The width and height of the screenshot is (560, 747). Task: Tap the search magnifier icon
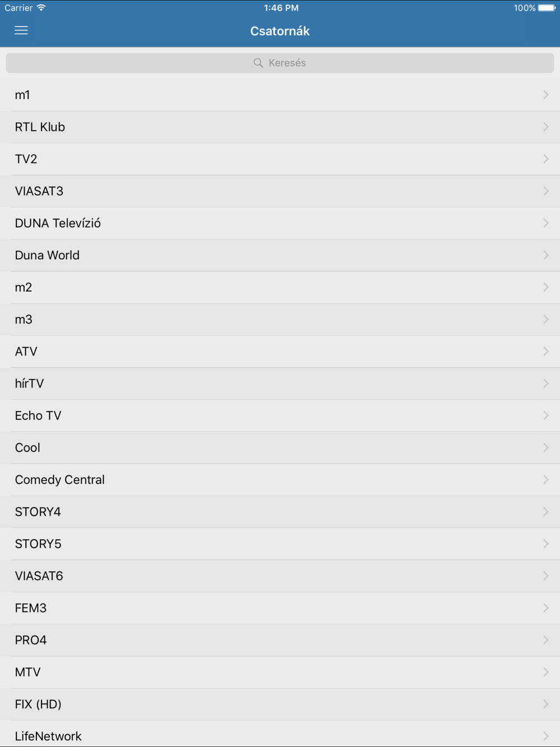(x=258, y=63)
